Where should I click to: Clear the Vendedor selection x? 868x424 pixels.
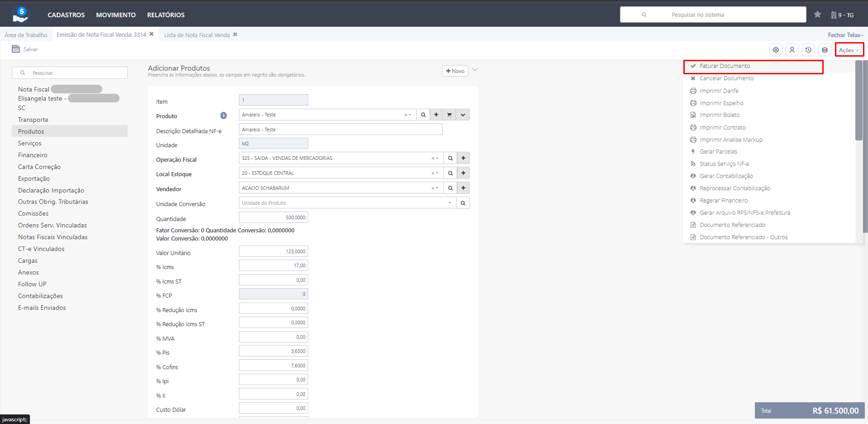(x=433, y=188)
